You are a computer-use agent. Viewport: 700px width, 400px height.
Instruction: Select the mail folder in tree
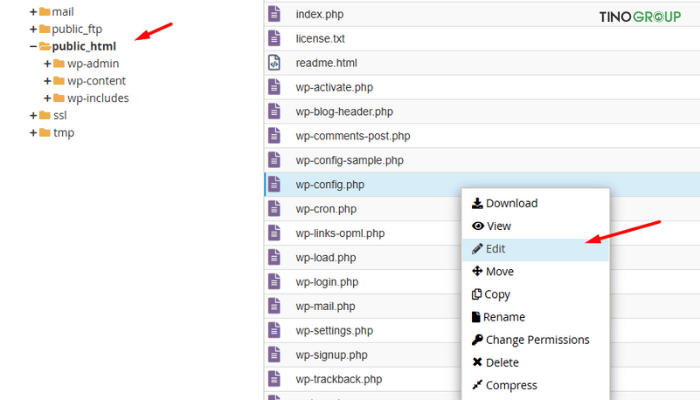pos(62,12)
